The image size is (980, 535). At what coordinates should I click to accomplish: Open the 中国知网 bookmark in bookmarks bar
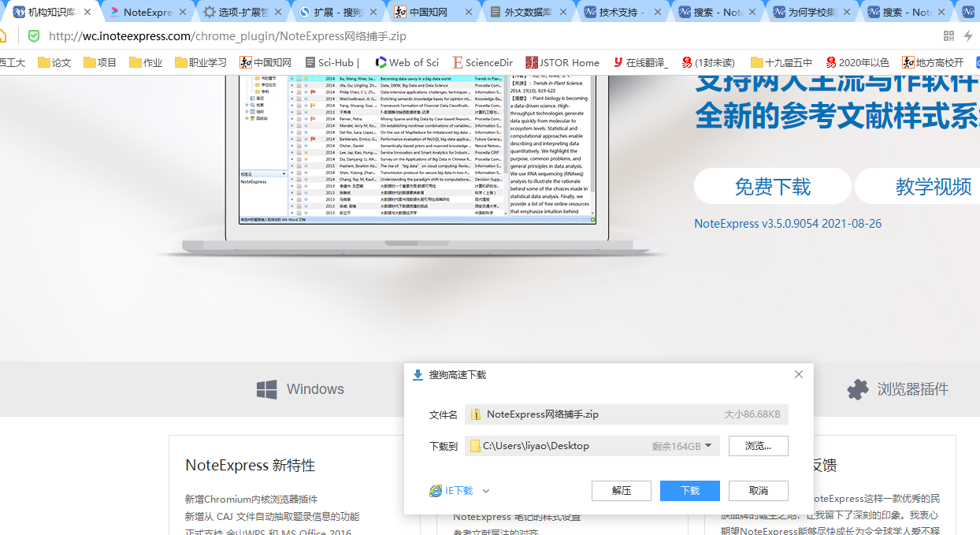coord(265,62)
